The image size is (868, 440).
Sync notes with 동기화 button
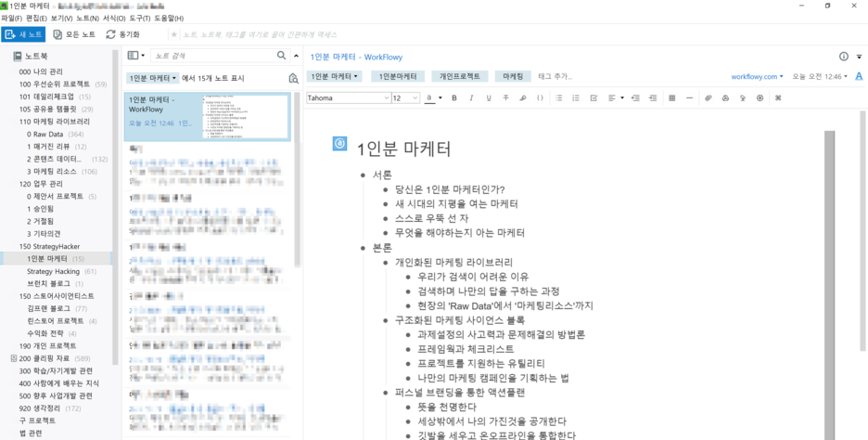(x=123, y=34)
